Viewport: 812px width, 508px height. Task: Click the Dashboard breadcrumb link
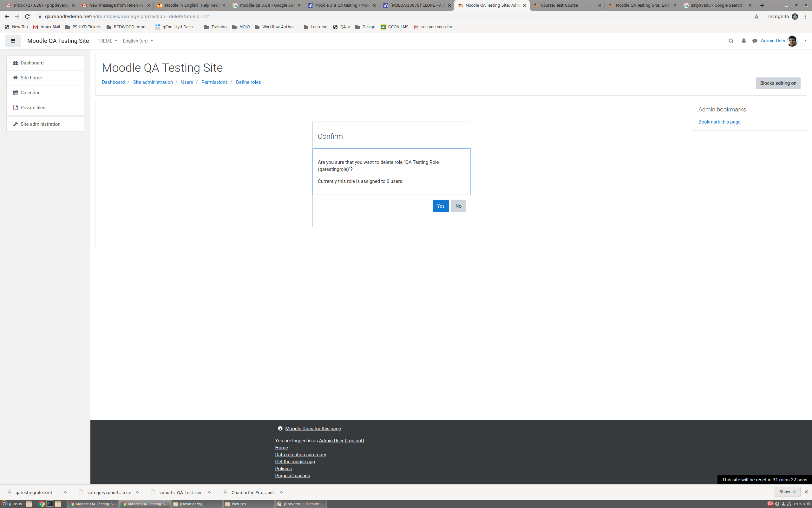(x=113, y=82)
